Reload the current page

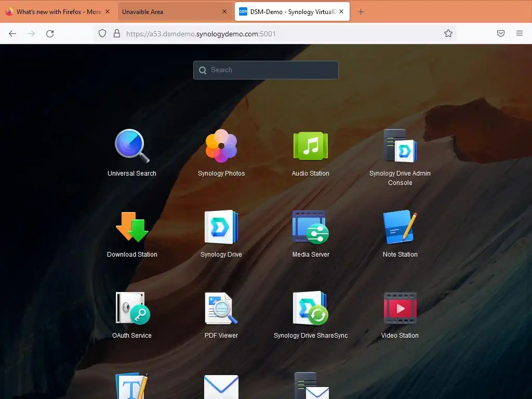50,34
